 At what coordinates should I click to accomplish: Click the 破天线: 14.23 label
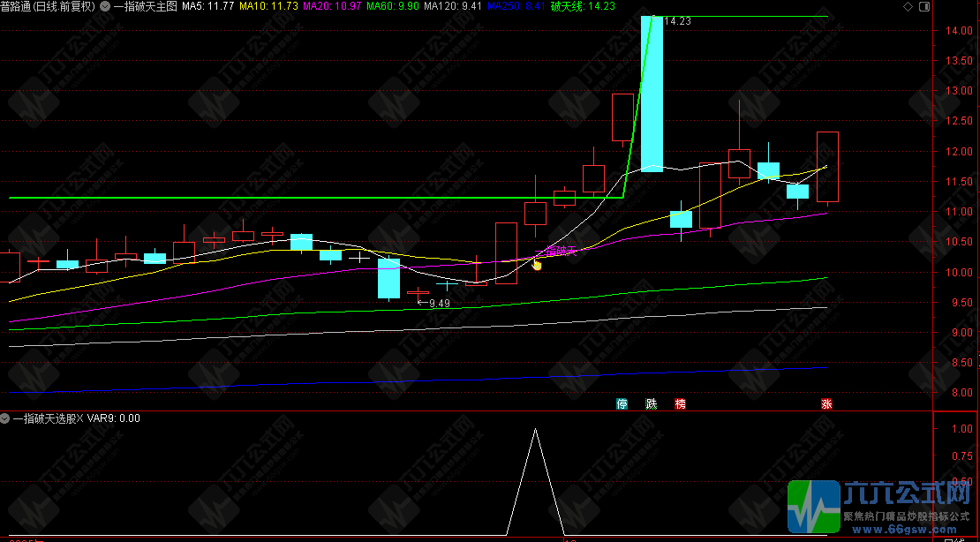click(583, 6)
